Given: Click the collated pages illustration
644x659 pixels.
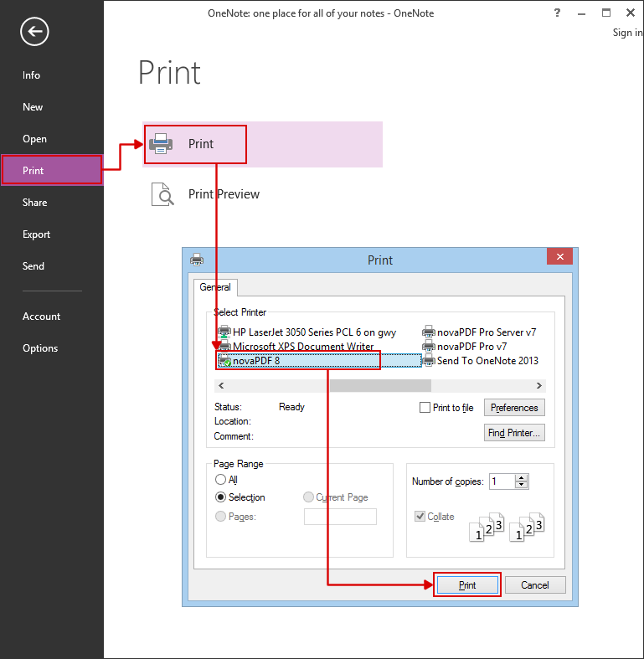Looking at the screenshot, I should pos(507,527).
